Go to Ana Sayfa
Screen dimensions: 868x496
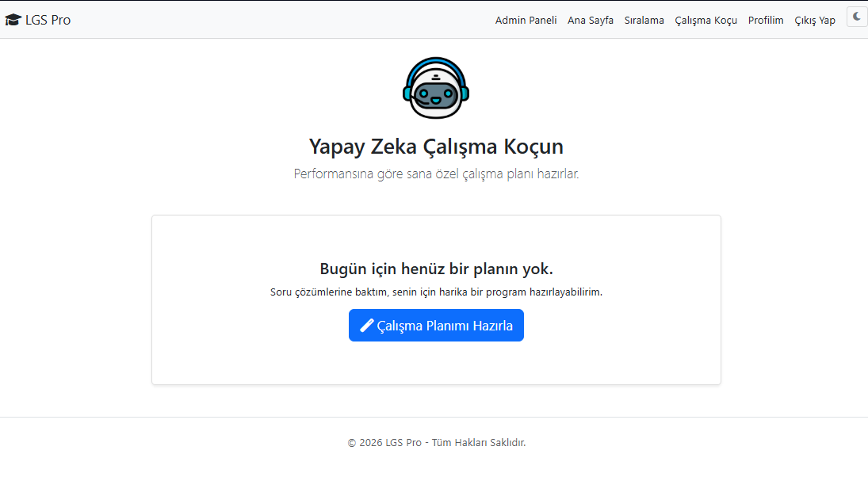590,21
